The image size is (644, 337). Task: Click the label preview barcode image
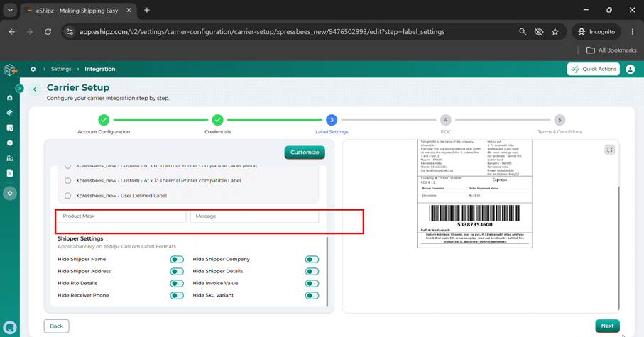(474, 214)
